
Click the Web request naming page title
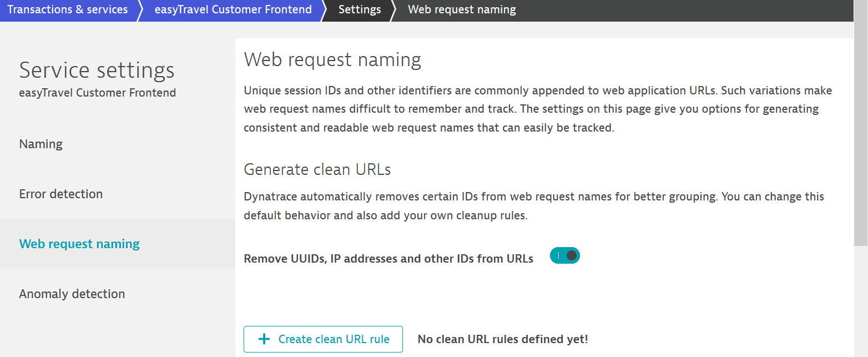332,60
